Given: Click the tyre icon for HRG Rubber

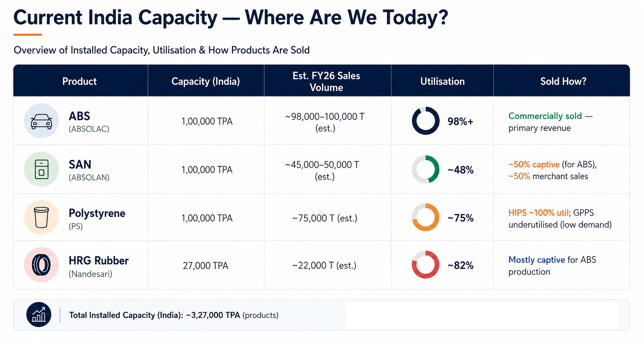Looking at the screenshot, I should 41,265.
